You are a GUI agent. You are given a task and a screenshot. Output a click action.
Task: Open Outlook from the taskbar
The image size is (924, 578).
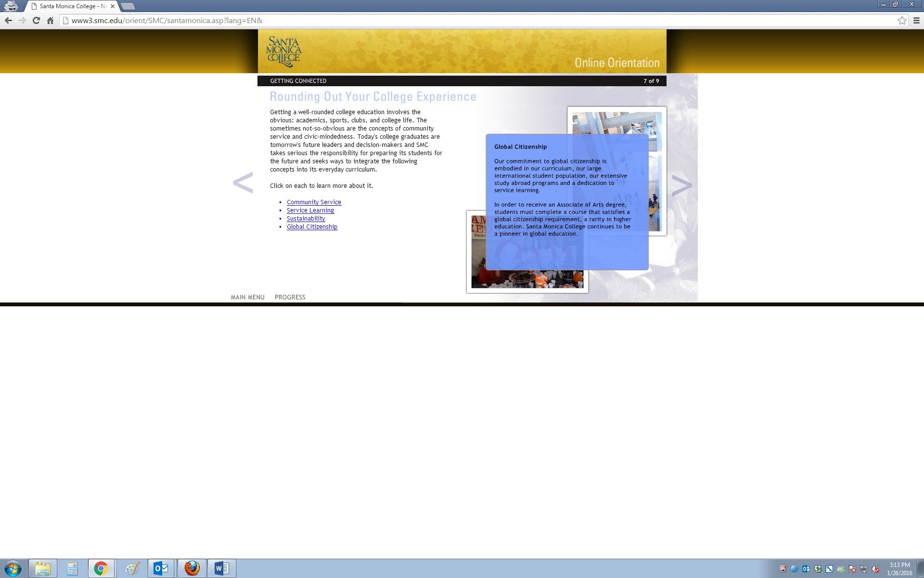(x=161, y=568)
